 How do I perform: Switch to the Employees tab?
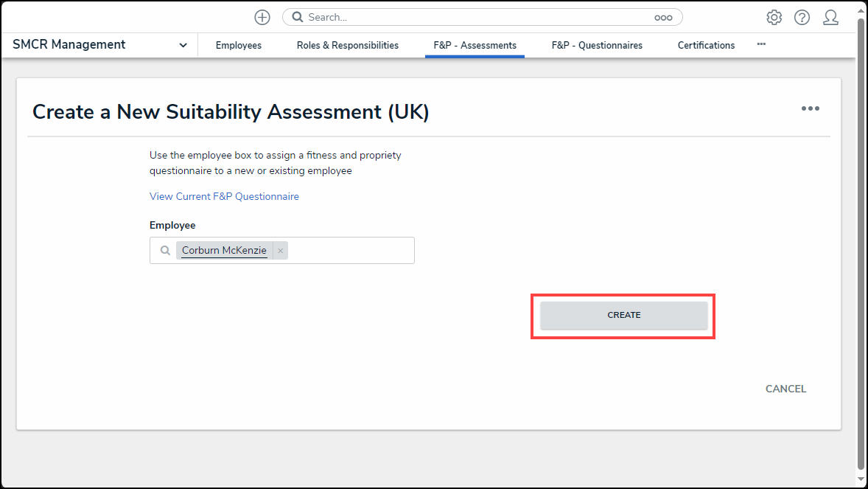238,45
